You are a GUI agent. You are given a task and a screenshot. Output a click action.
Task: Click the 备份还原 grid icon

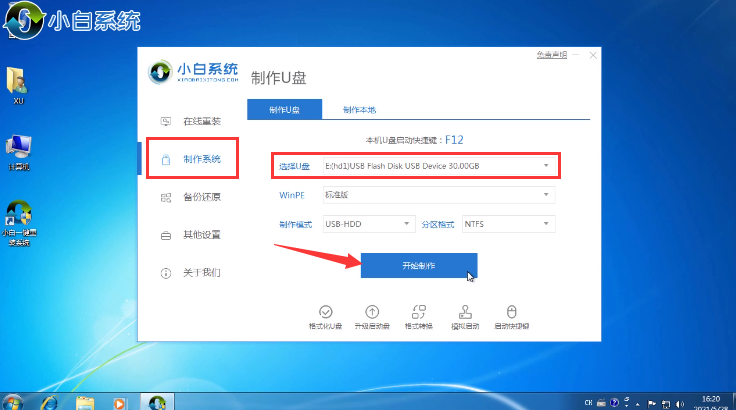166,198
